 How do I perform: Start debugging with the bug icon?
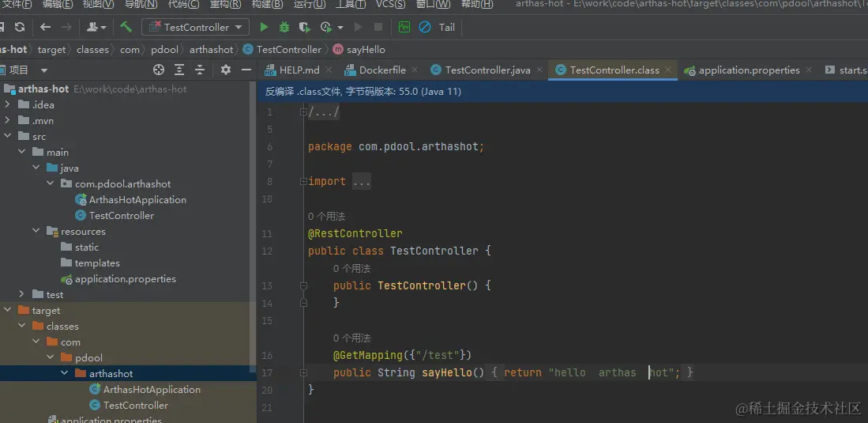[284, 27]
